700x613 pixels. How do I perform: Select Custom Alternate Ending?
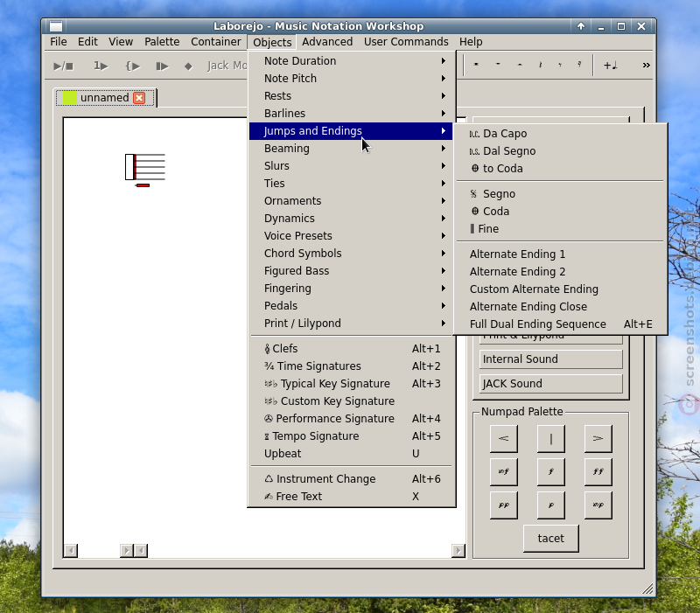coord(560,289)
